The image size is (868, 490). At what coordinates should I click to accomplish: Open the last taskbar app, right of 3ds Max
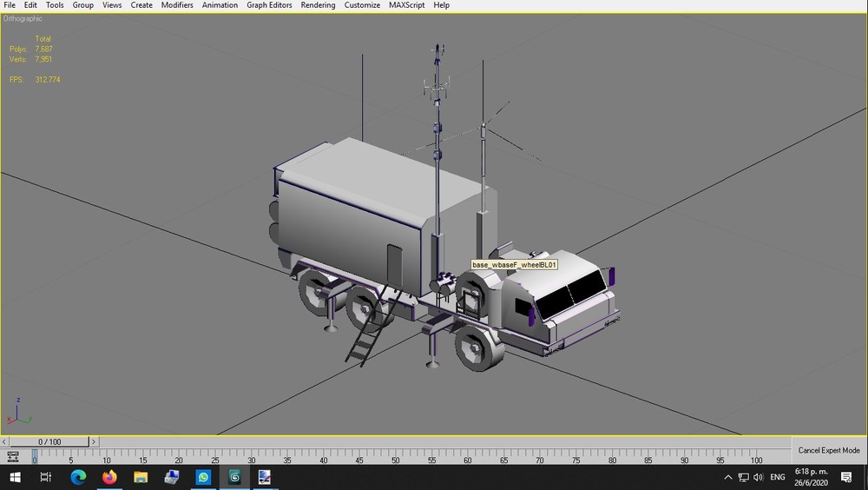click(x=265, y=477)
